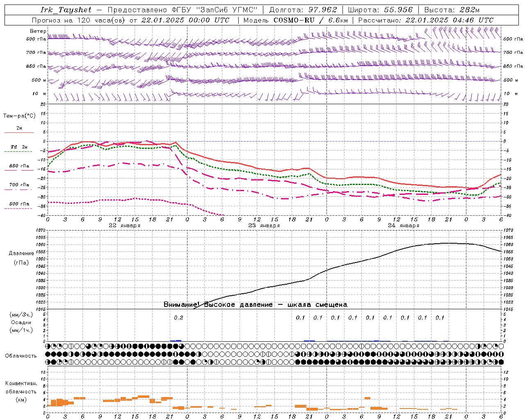This screenshot has height=420, width=525.
Task: Click the (мм/1ч.) precipitation unit label
Action: [21, 330]
